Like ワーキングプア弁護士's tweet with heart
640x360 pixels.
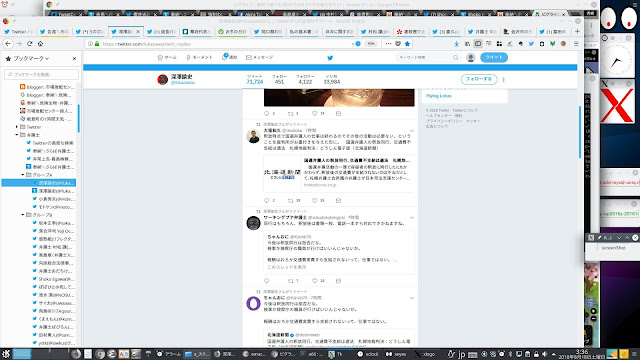tap(315, 281)
